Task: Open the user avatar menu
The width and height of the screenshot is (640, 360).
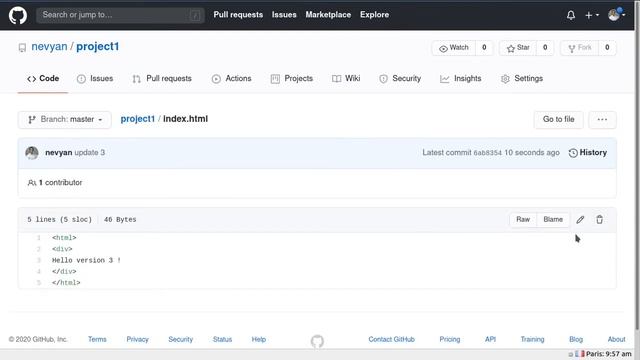Action: (616, 15)
